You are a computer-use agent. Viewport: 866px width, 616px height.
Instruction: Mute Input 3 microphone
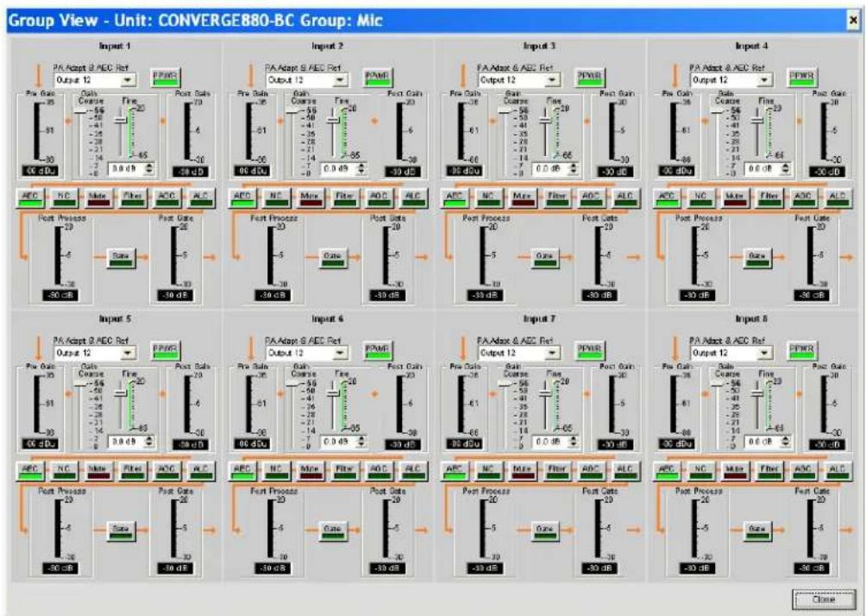coord(522,198)
